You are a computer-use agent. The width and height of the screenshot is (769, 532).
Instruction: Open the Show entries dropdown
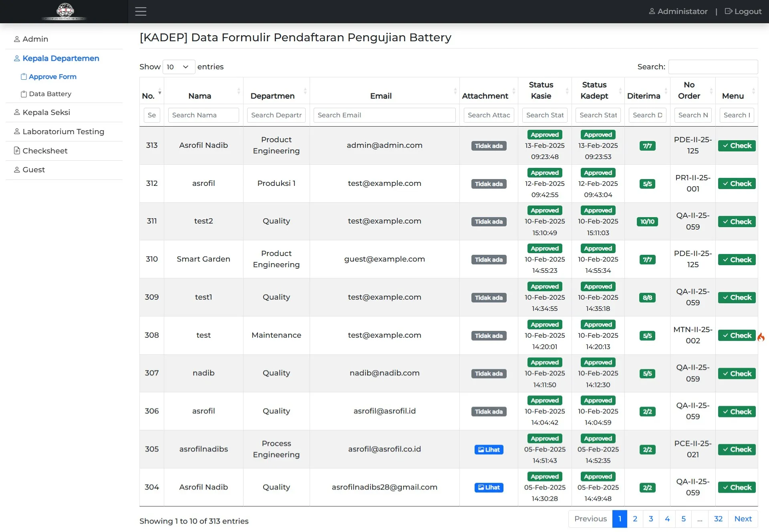179,67
